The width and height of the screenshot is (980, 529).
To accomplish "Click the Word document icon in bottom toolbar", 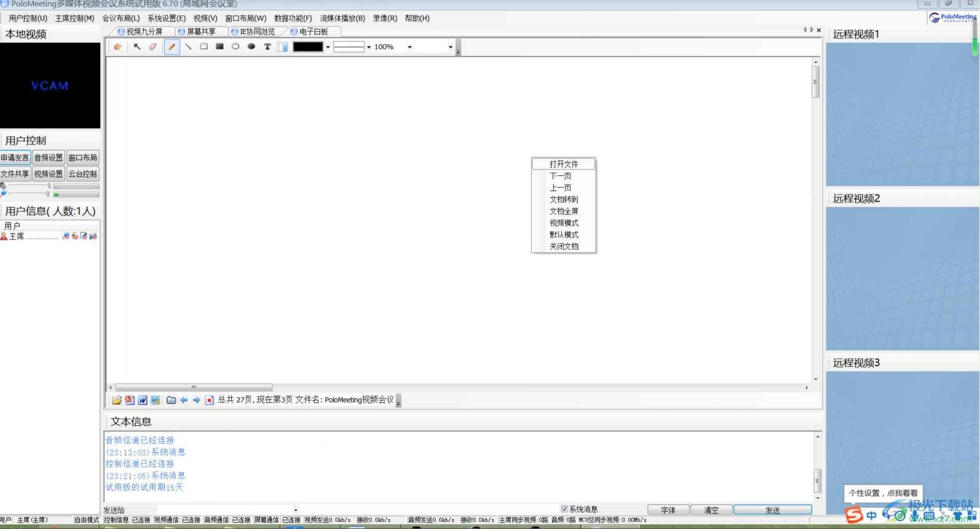I will 143,400.
